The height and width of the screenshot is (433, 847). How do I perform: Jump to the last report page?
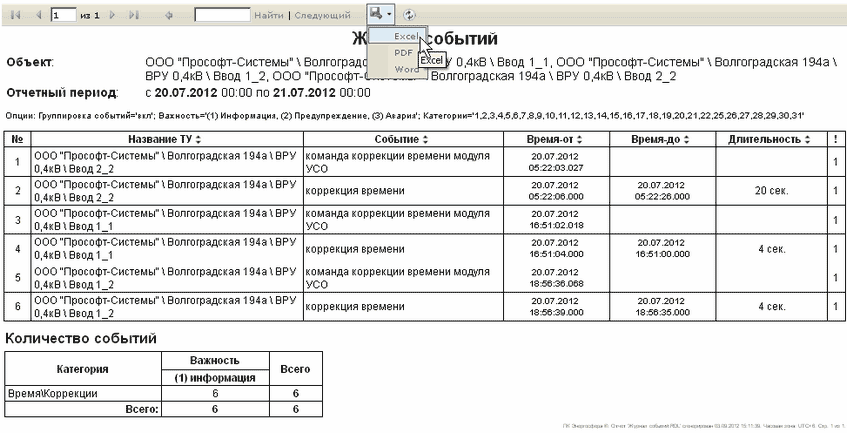coord(135,15)
